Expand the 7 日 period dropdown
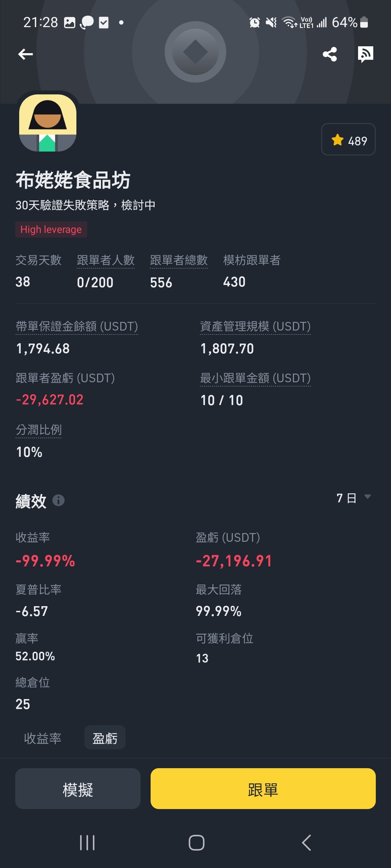The image size is (391, 868). point(354,498)
